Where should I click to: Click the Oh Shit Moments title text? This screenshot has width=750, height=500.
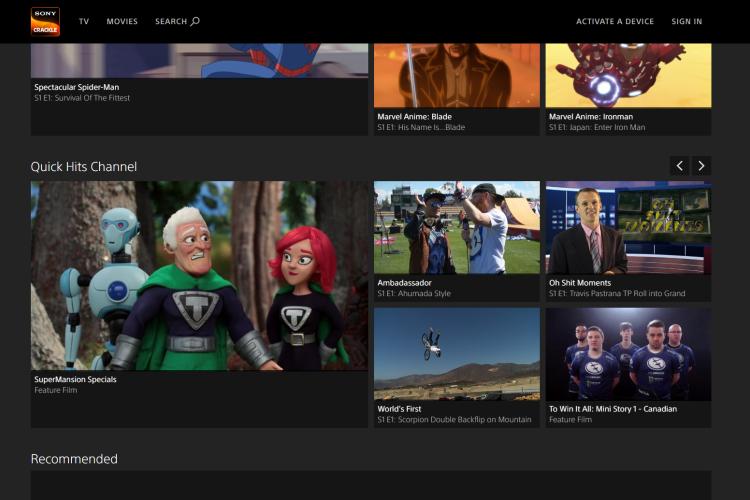(x=580, y=283)
